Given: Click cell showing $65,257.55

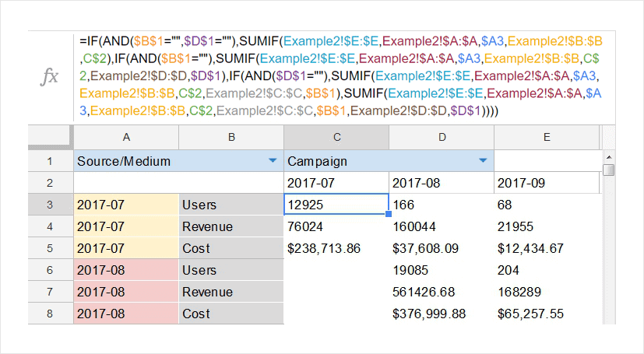Looking at the screenshot, I should click(547, 314).
